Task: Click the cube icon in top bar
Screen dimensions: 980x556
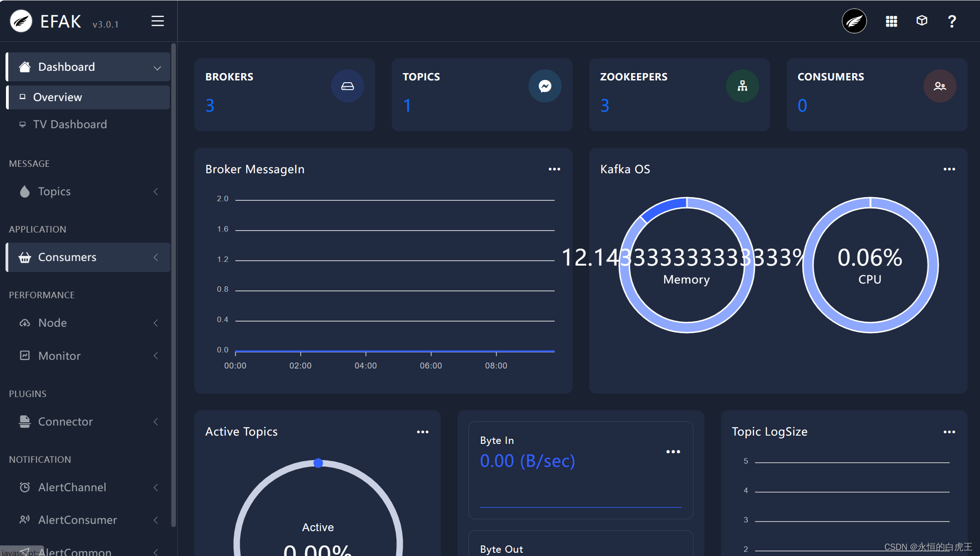Action: click(x=922, y=21)
